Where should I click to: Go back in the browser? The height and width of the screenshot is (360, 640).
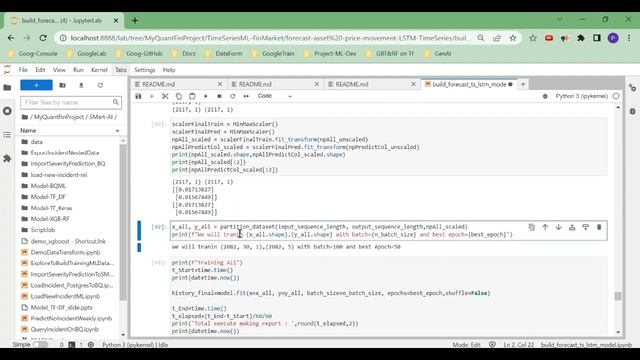click(11, 38)
